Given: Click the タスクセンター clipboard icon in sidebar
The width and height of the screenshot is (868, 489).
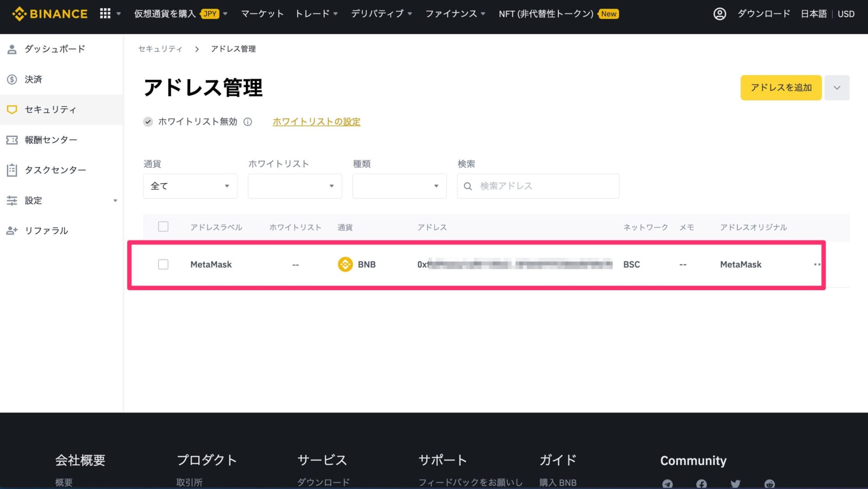Looking at the screenshot, I should click(12, 170).
